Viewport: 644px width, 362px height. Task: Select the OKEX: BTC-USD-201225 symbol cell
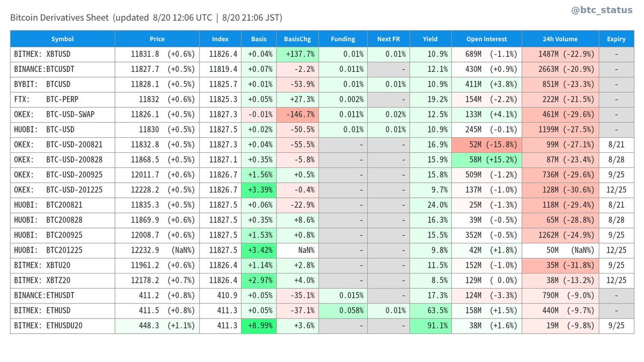coord(63,190)
